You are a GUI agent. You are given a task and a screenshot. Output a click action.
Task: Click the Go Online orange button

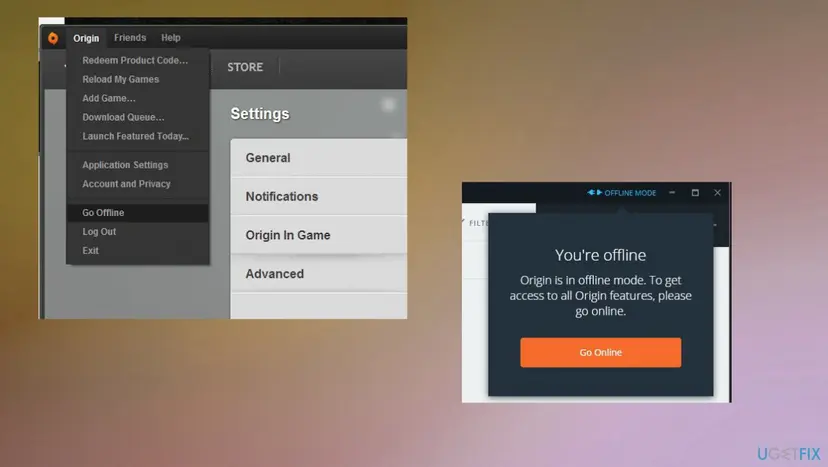click(x=600, y=352)
